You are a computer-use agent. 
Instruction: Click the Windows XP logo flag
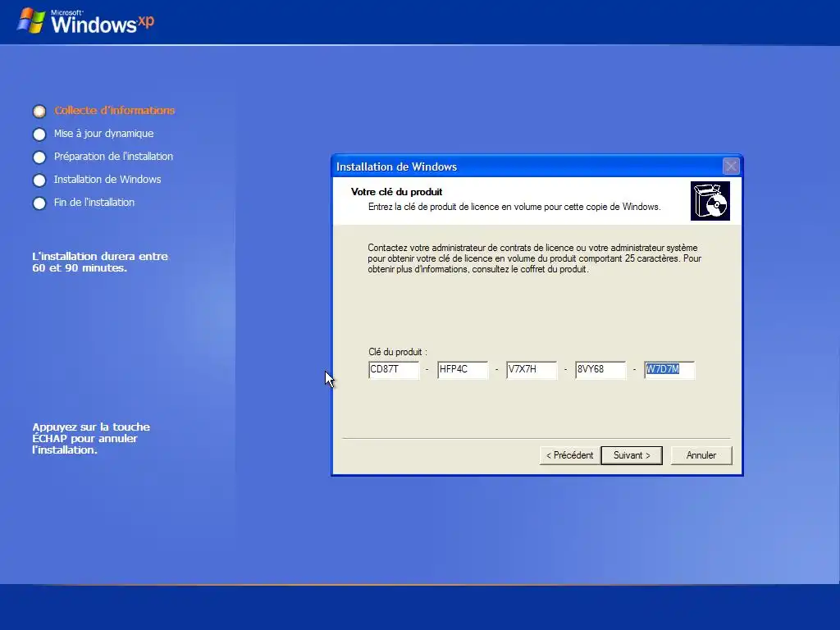point(31,21)
